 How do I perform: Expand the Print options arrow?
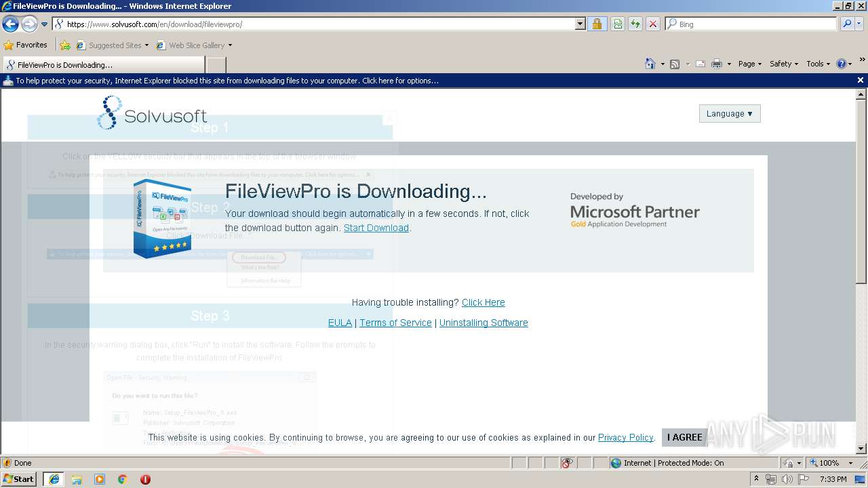(x=729, y=64)
